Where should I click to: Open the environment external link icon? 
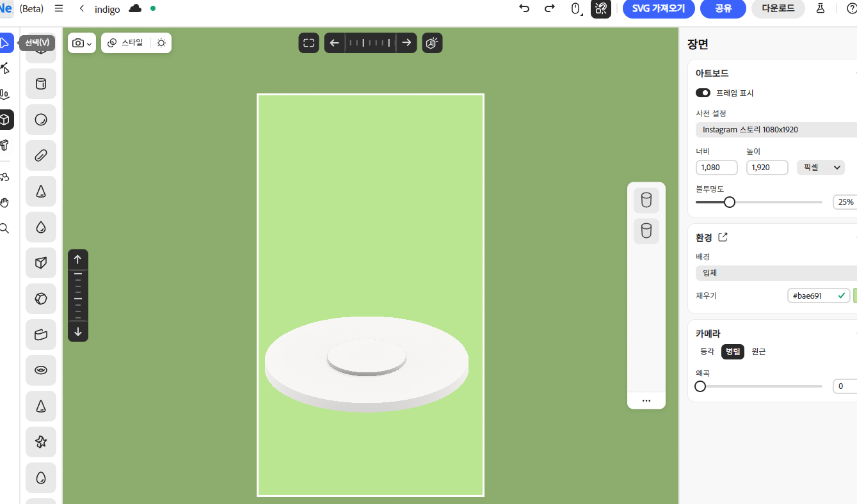[x=723, y=237]
